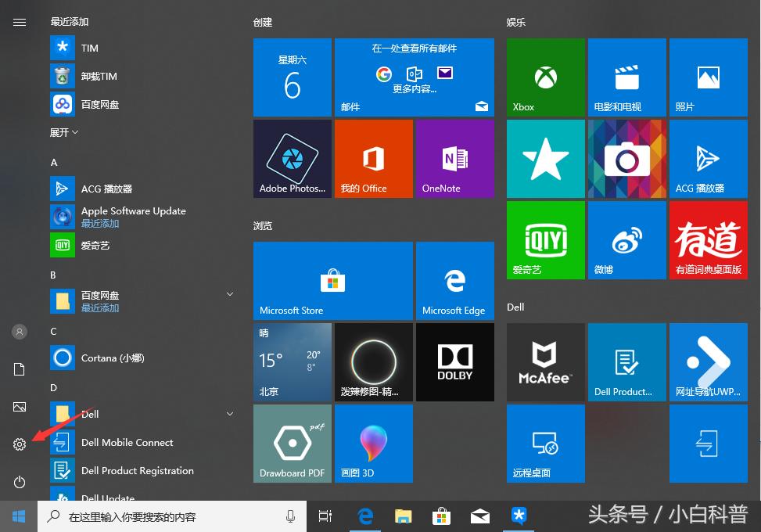The height and width of the screenshot is (532, 761).
Task: Open the Microsoft Store tile
Action: pyautogui.click(x=332, y=281)
